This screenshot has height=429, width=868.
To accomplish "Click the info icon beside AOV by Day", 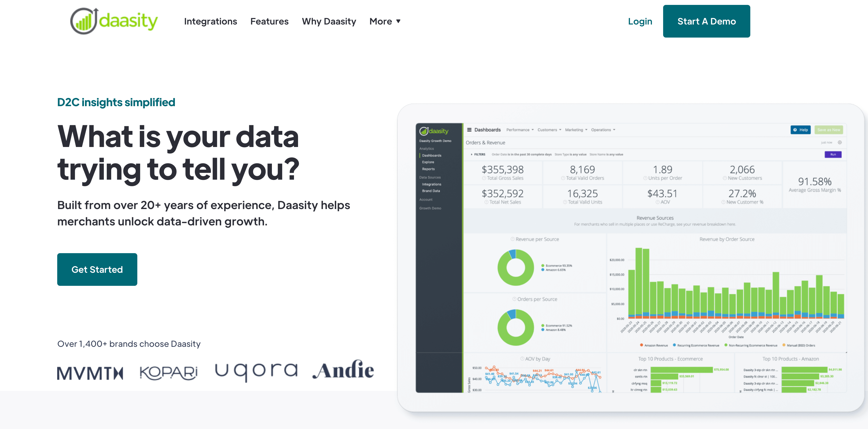I will click(522, 359).
